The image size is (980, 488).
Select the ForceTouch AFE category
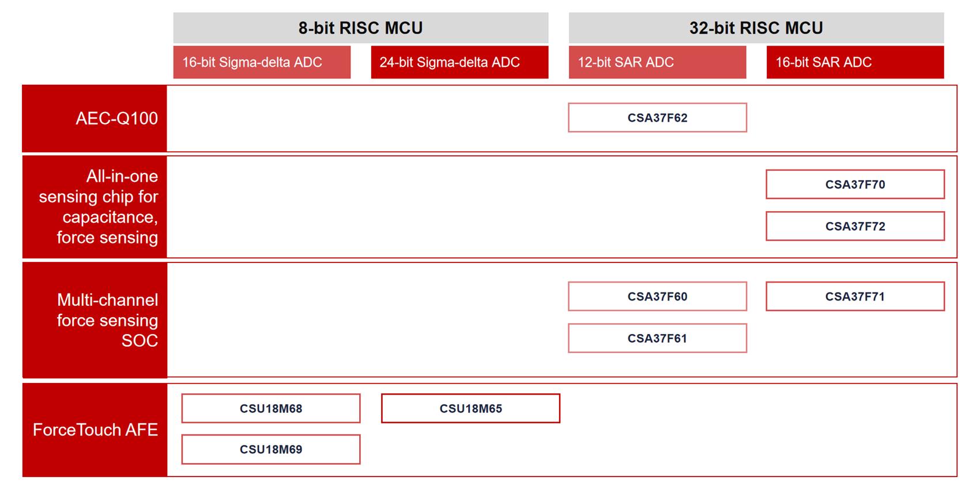tap(95, 430)
